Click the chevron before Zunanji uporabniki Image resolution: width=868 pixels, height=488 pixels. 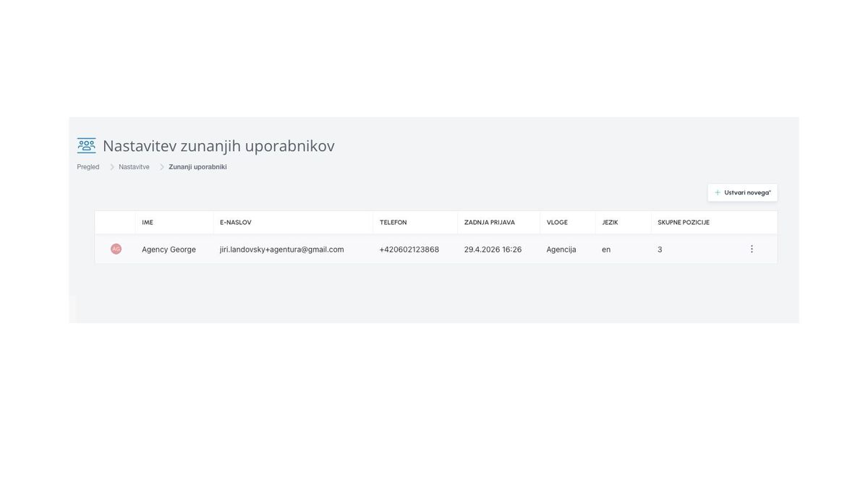click(x=162, y=167)
